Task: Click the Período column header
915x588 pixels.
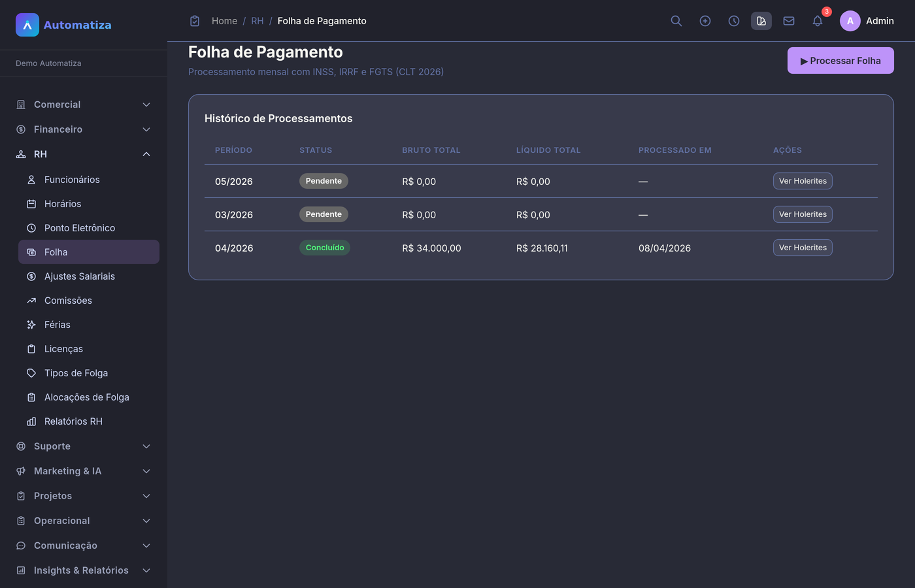Action: tap(233, 150)
